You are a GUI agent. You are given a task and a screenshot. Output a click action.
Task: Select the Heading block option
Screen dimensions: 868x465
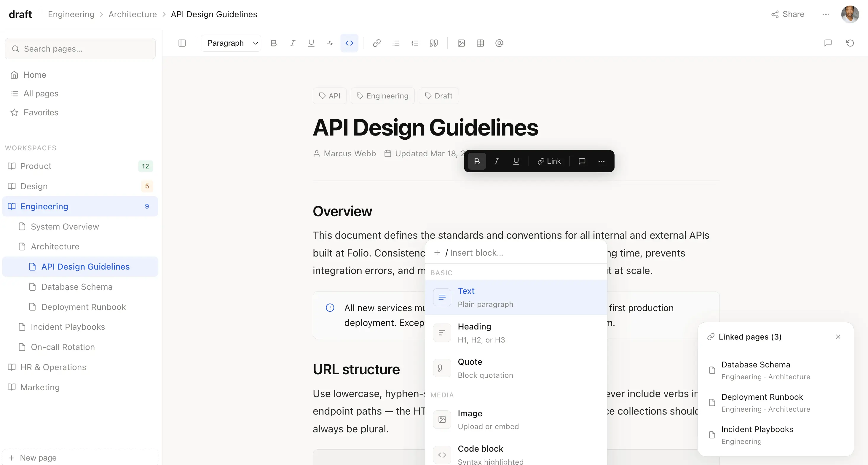[x=516, y=333]
